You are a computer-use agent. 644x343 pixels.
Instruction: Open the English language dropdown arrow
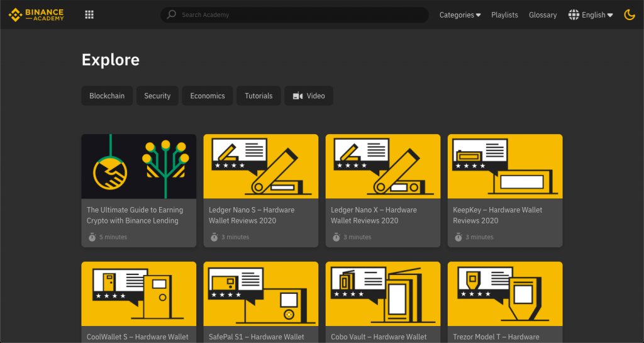click(610, 15)
